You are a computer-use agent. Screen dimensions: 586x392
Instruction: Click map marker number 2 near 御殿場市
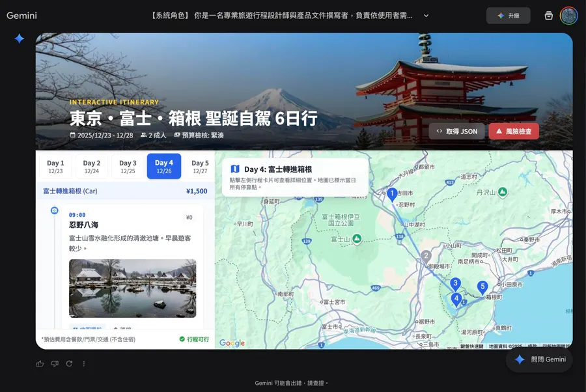[x=426, y=255]
